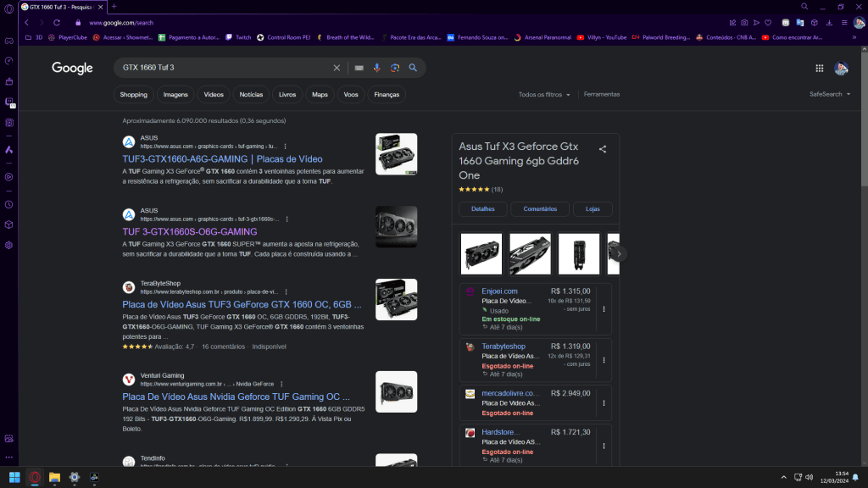
Task: Open the taskbar clock and date
Action: click(834, 477)
